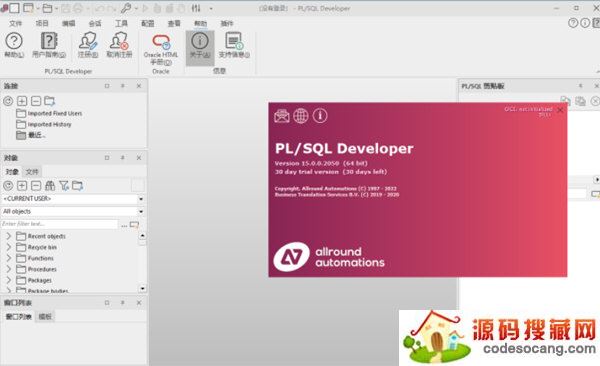
Task: Expand the Recent objects folder
Action: tap(8, 236)
